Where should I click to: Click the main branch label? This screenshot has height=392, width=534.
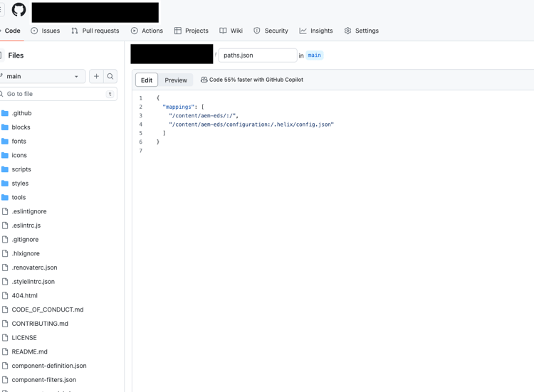pyautogui.click(x=314, y=55)
